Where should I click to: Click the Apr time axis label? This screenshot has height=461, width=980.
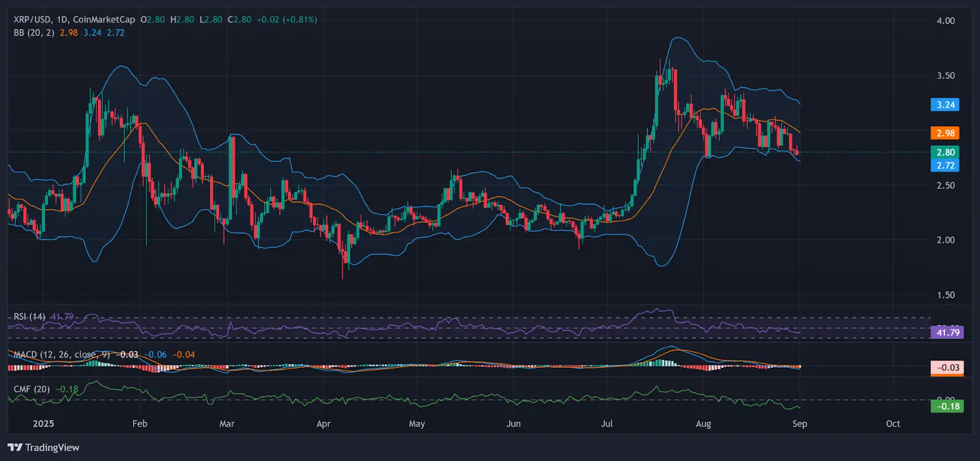click(x=323, y=424)
